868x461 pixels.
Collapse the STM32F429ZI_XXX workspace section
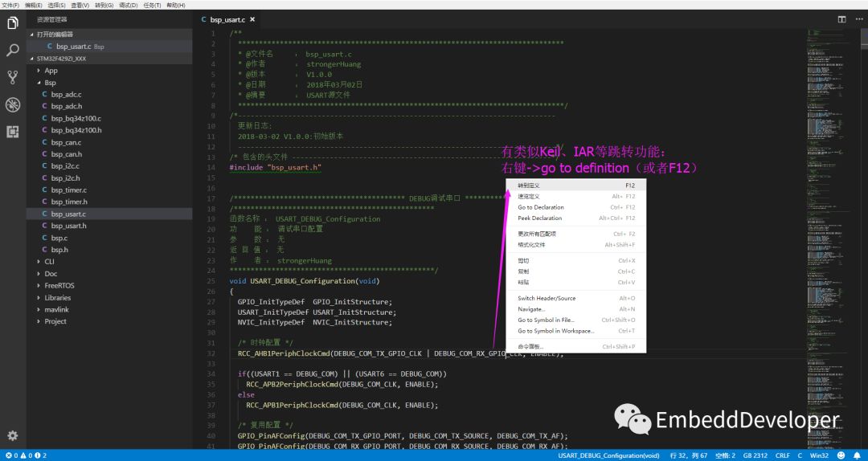[109, 59]
